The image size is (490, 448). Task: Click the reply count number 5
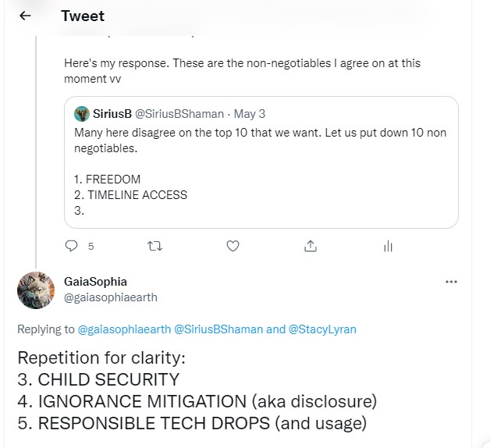click(91, 246)
